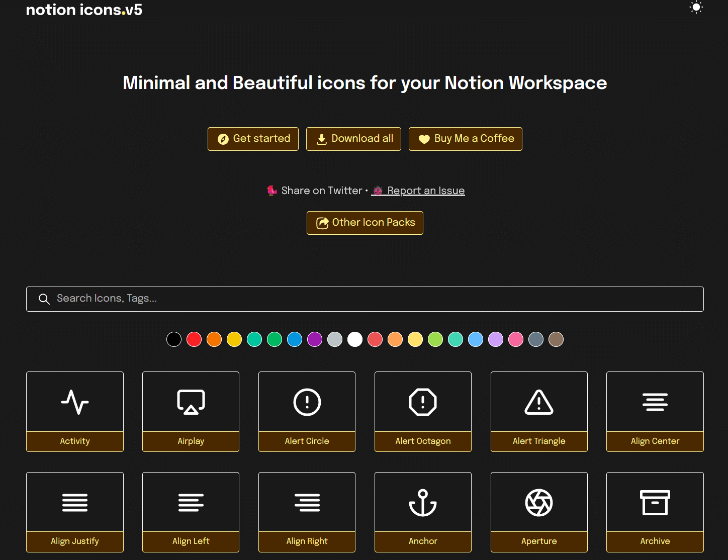The image size is (728, 560).
Task: Pick the Align Left icon
Action: tap(191, 512)
